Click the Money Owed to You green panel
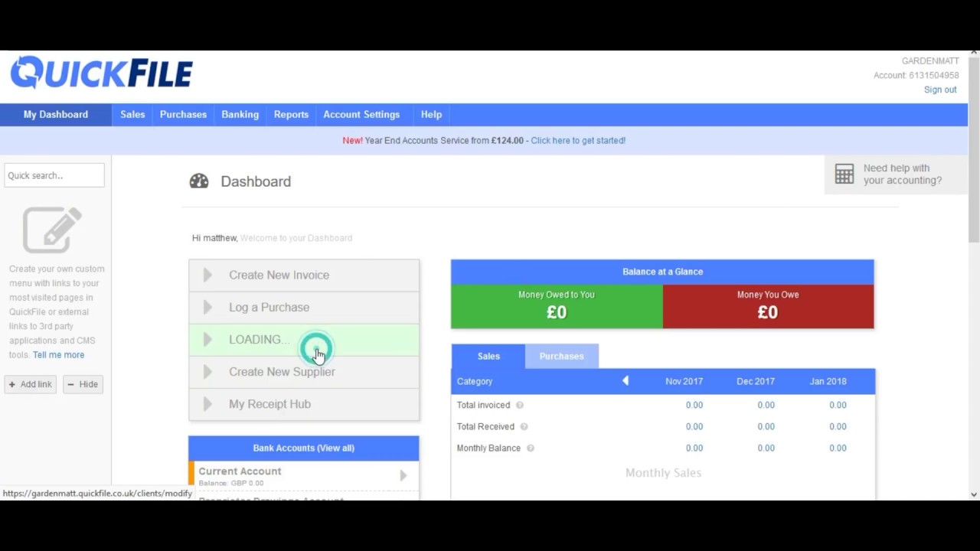 tap(557, 306)
